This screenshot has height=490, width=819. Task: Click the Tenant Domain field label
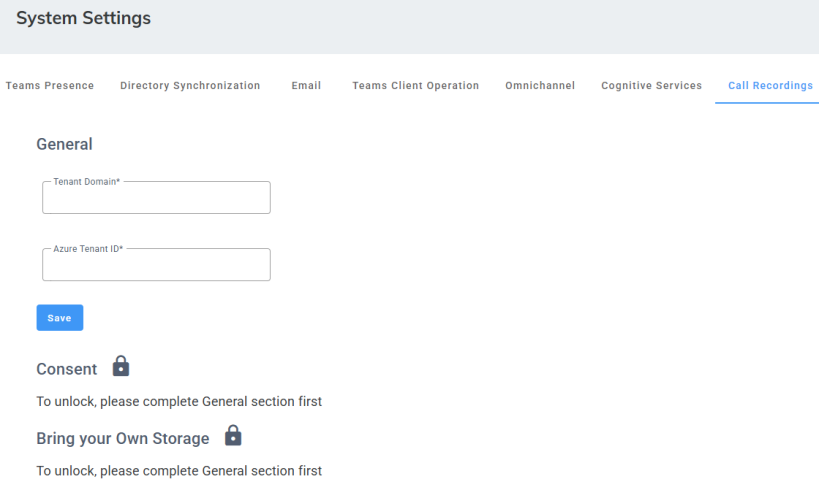click(x=87, y=182)
